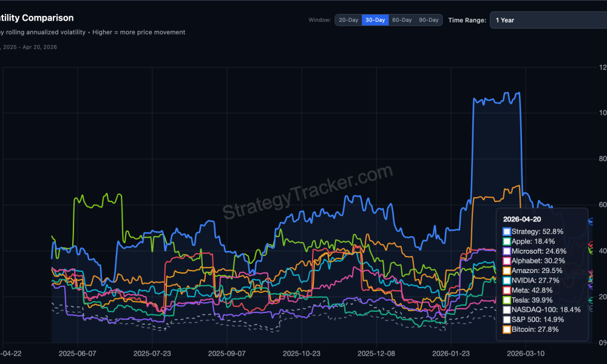Click the green Apple legend icon

[506, 241]
